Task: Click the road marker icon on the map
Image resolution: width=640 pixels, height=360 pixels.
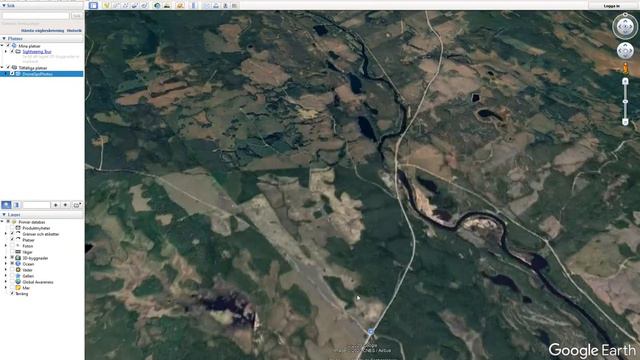Action: (371, 332)
